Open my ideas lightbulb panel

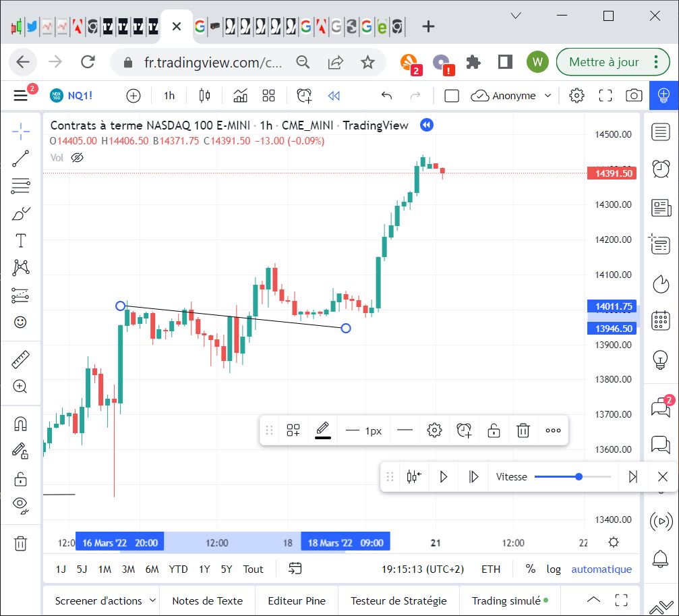[661, 359]
